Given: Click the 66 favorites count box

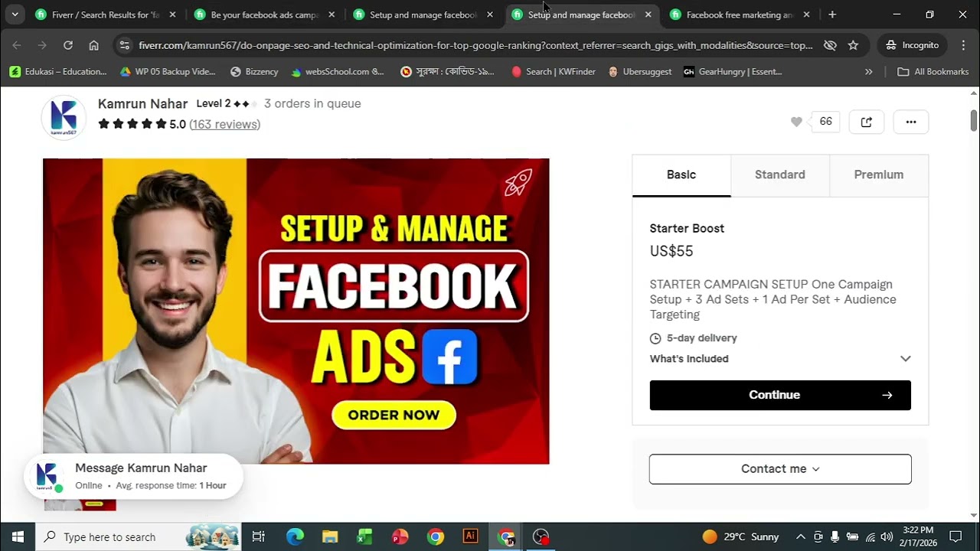Looking at the screenshot, I should [x=825, y=122].
